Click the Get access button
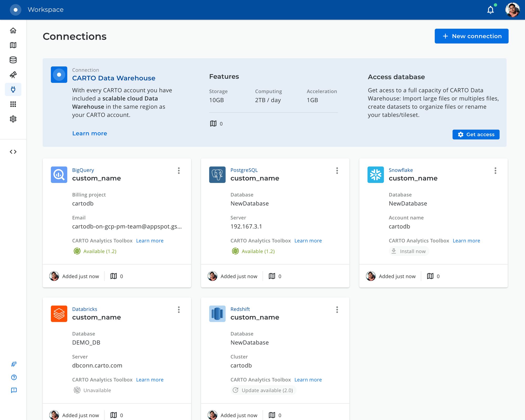 pos(476,134)
